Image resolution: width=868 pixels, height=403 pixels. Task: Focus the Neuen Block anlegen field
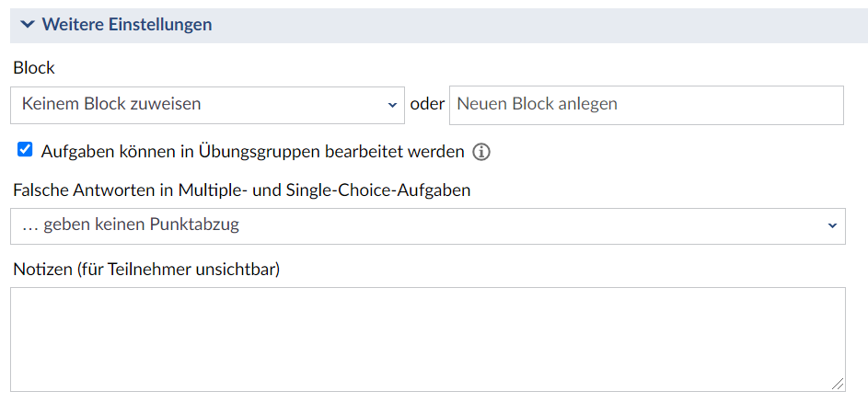coord(646,105)
